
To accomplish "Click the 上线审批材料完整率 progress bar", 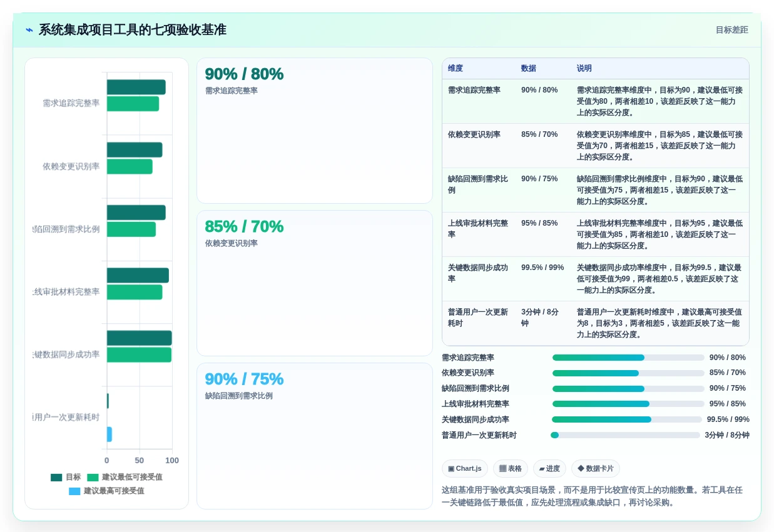I will point(628,404).
